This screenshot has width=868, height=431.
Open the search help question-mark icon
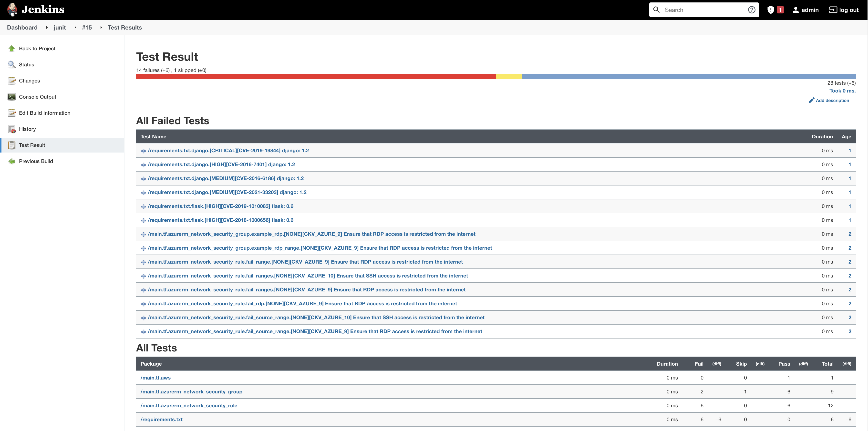(x=751, y=10)
